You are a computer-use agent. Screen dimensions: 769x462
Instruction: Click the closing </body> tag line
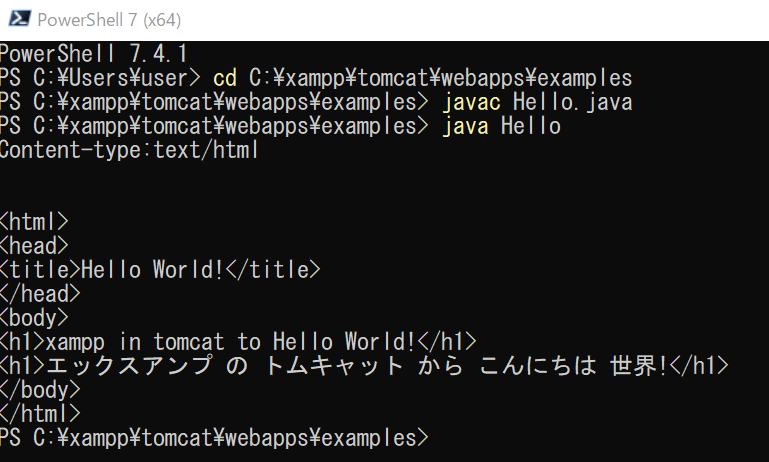40,390
